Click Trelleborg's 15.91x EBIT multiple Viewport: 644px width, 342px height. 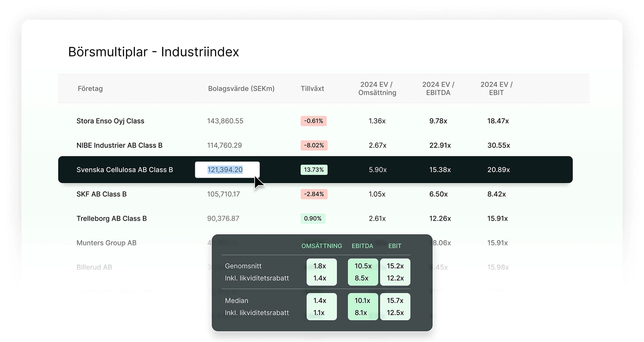tap(497, 218)
